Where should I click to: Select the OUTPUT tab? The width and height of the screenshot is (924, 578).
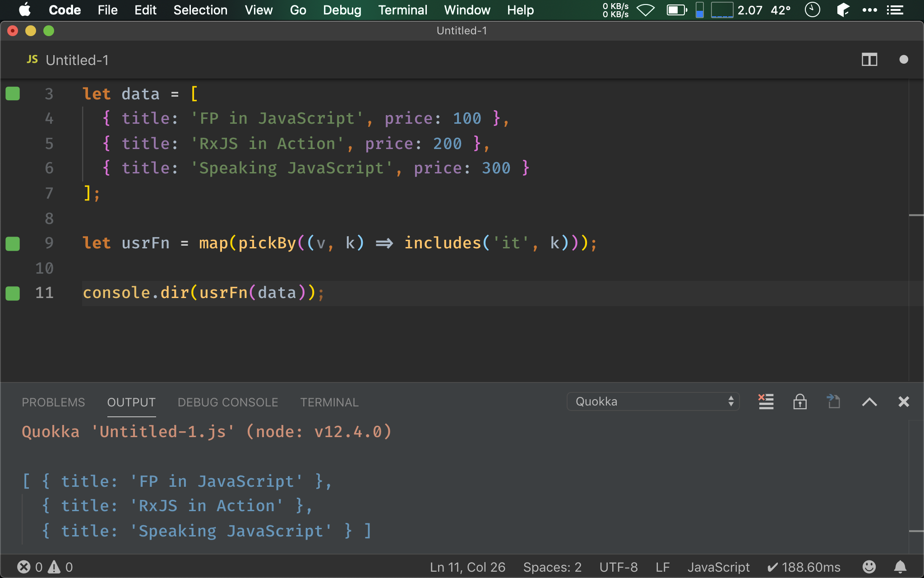(x=131, y=402)
